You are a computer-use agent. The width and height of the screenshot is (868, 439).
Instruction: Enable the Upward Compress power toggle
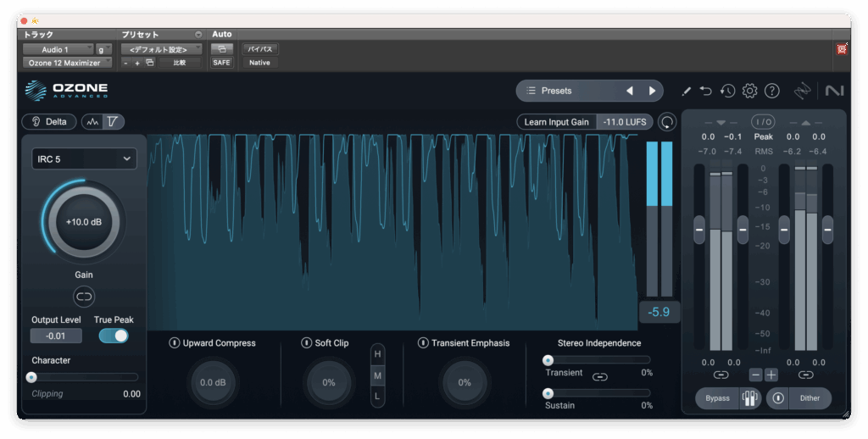click(174, 343)
